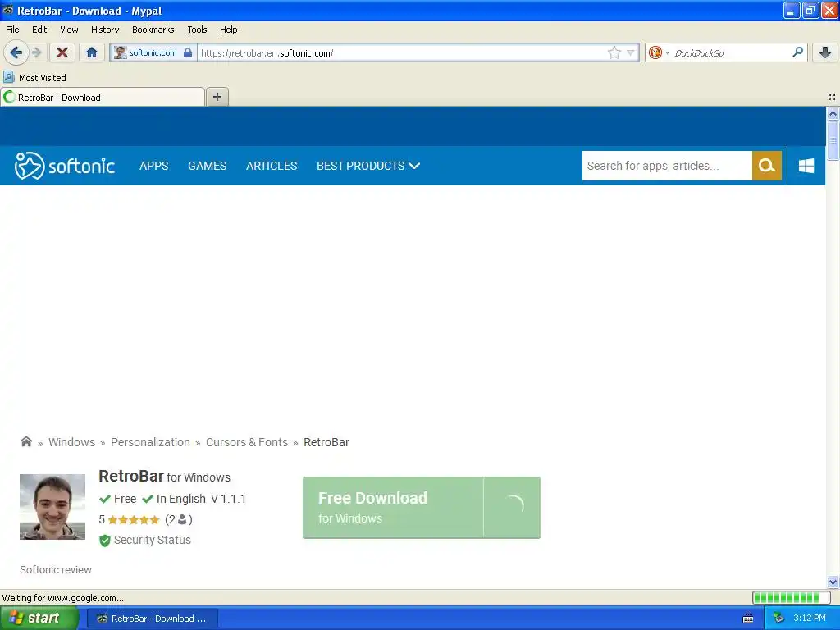This screenshot has width=840, height=630.
Task: Click the Free Download for Windows button
Action: [x=421, y=507]
